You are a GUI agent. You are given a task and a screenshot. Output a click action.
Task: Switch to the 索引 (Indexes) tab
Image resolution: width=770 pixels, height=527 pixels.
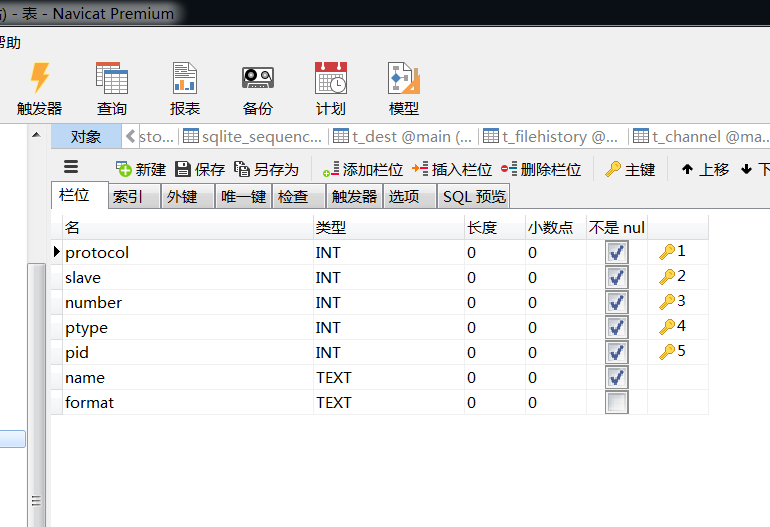coord(134,196)
